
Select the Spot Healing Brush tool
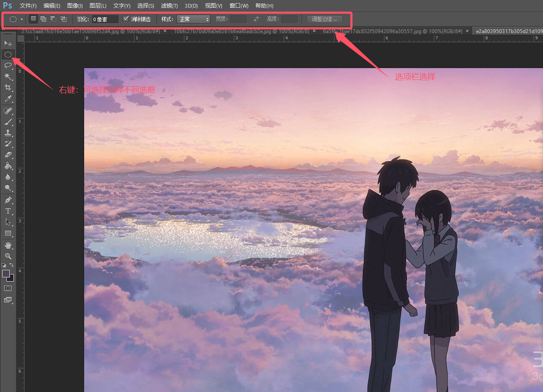pyautogui.click(x=8, y=111)
